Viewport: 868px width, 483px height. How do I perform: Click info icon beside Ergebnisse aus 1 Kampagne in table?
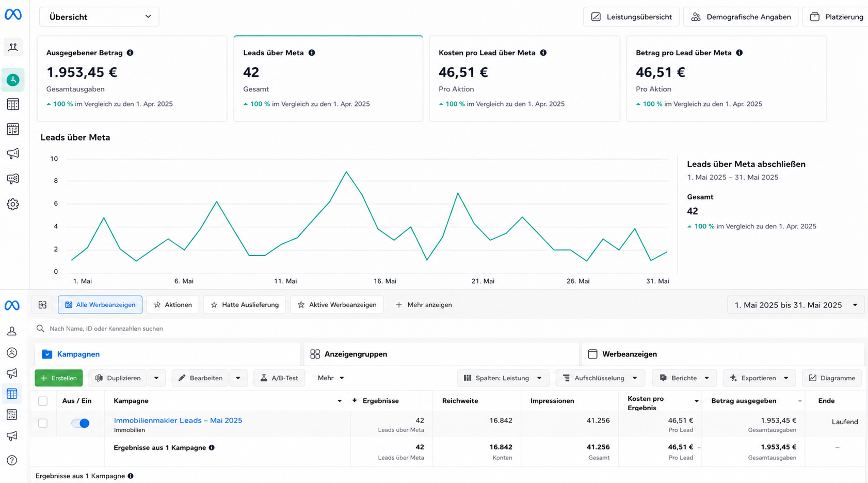tap(212, 447)
